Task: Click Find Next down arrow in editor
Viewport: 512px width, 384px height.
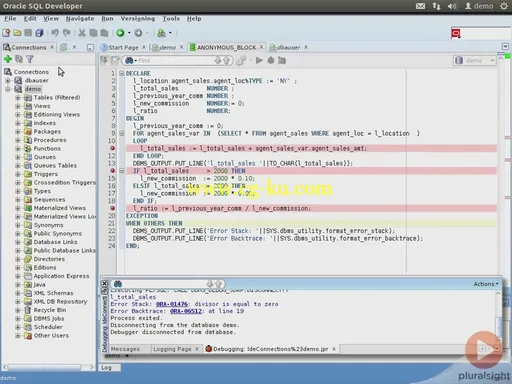Action: point(218,60)
